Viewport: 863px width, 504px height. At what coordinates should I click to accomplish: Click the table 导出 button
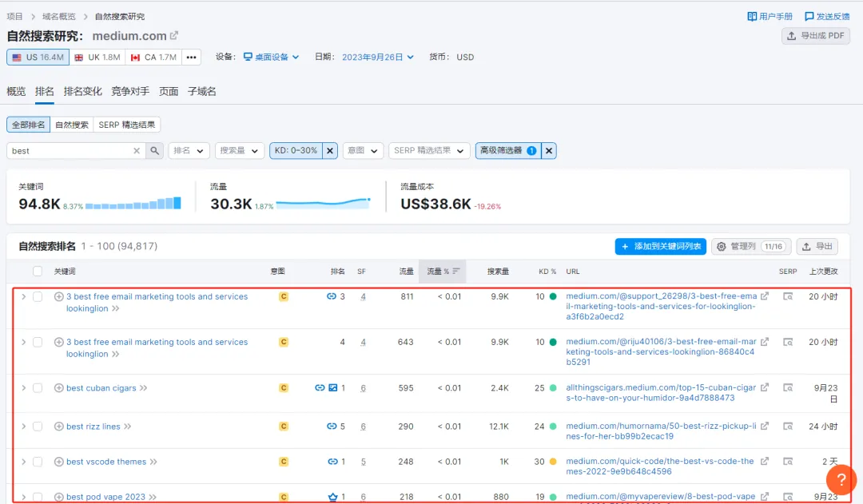pos(817,247)
